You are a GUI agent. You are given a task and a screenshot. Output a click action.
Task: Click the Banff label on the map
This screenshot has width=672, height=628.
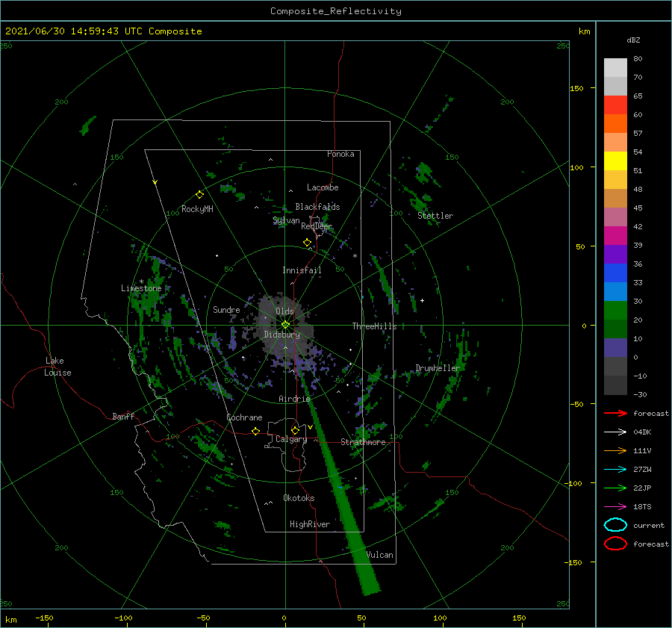pyautogui.click(x=123, y=416)
